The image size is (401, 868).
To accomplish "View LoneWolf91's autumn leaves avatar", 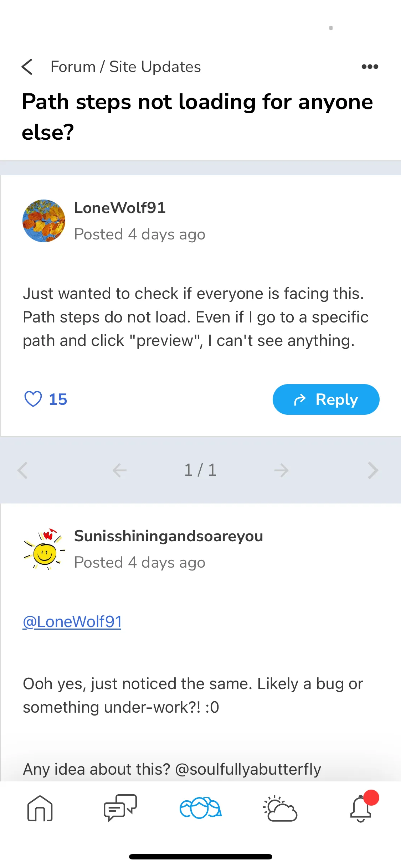I will (x=44, y=221).
